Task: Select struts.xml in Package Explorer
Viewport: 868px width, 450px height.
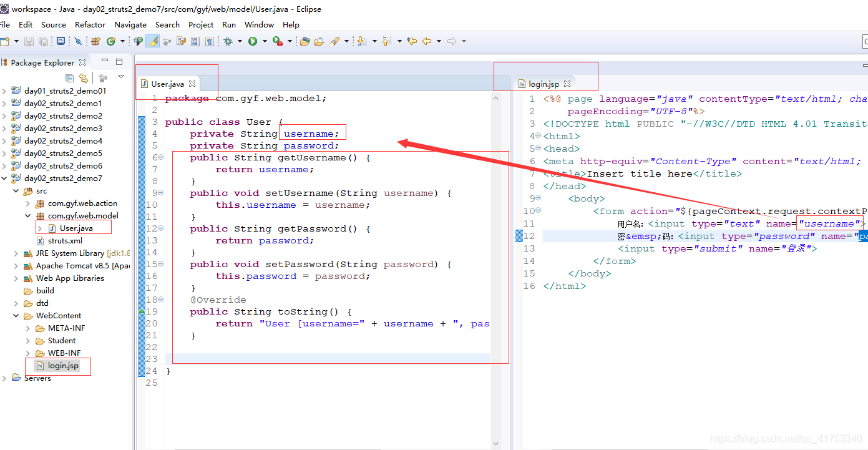Action: [65, 241]
